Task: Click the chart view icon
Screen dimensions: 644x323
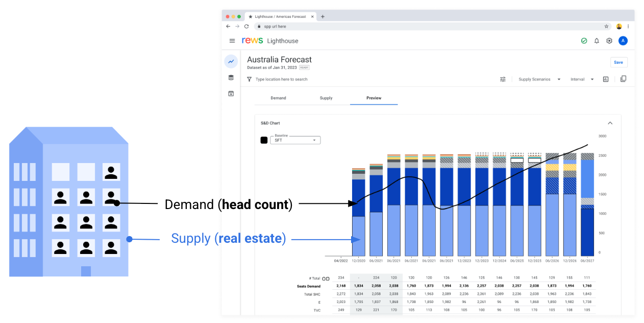Action: click(606, 79)
